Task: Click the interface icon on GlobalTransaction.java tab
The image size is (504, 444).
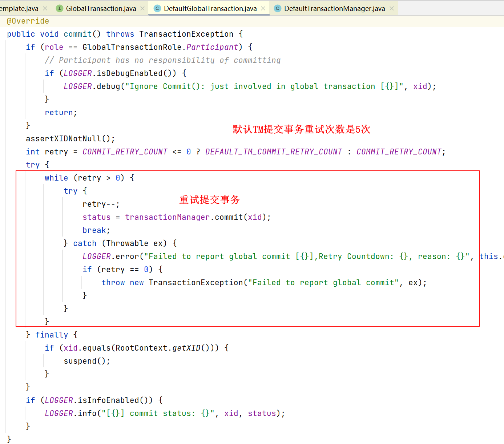Action: coord(60,8)
